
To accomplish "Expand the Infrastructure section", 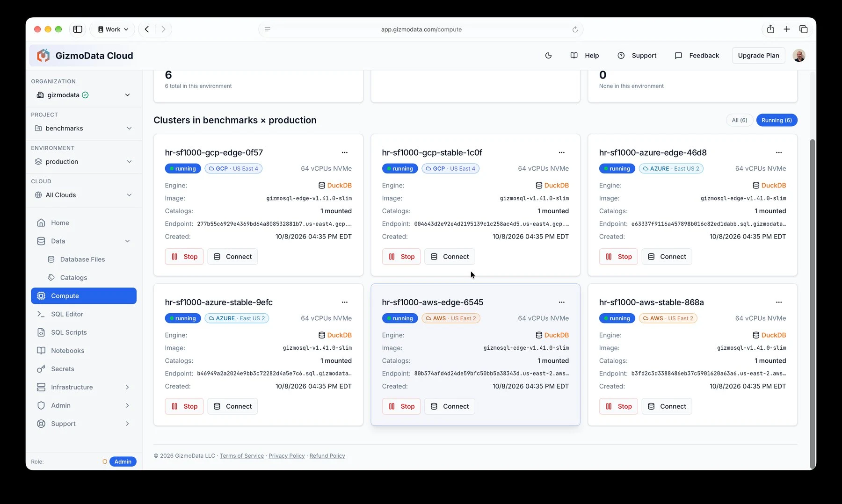I will [x=84, y=387].
